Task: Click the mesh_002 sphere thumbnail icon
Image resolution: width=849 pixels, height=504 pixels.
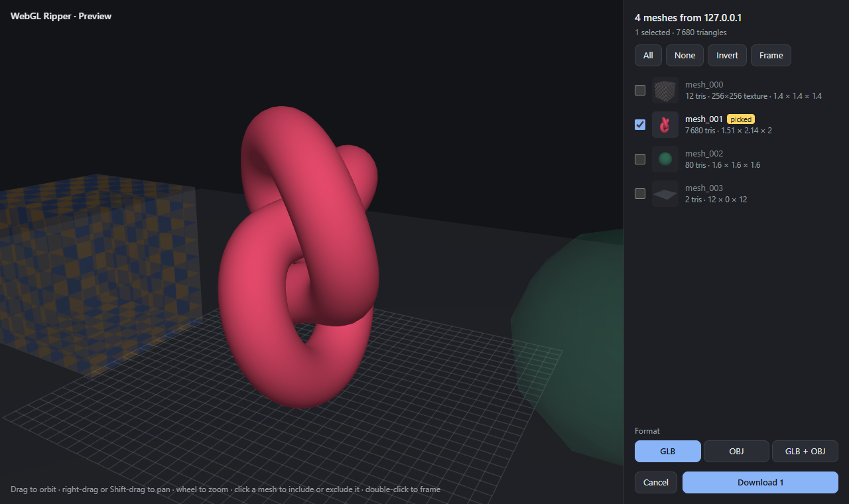Action: tap(665, 159)
